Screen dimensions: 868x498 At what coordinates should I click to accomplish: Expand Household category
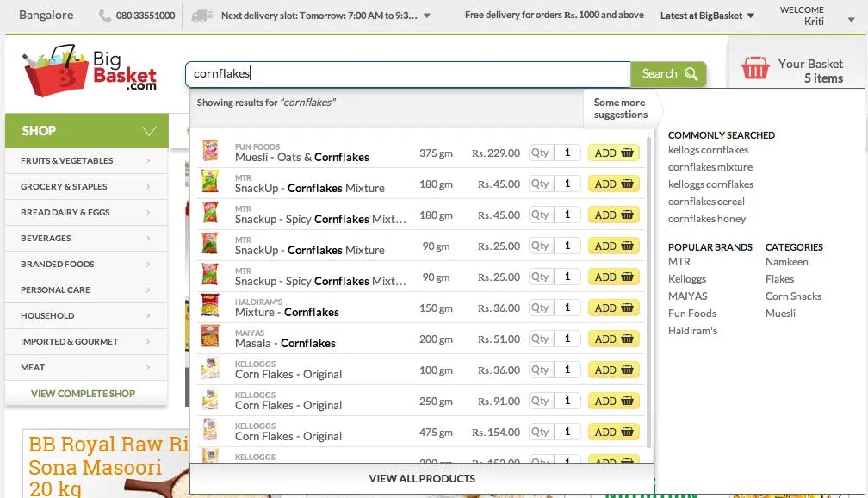86,315
